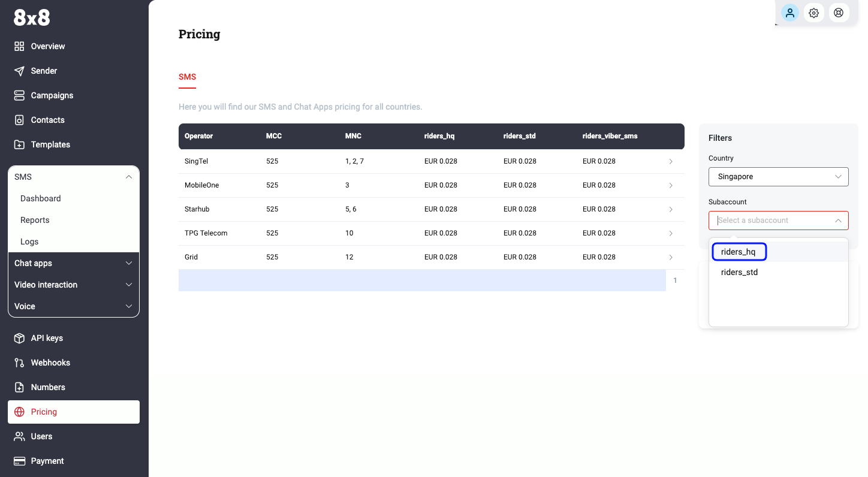Switch to the SMS tab

pyautogui.click(x=187, y=77)
